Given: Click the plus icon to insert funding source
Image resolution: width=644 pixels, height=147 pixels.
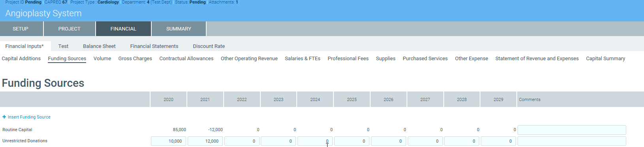Looking at the screenshot, I should click(x=4, y=117).
